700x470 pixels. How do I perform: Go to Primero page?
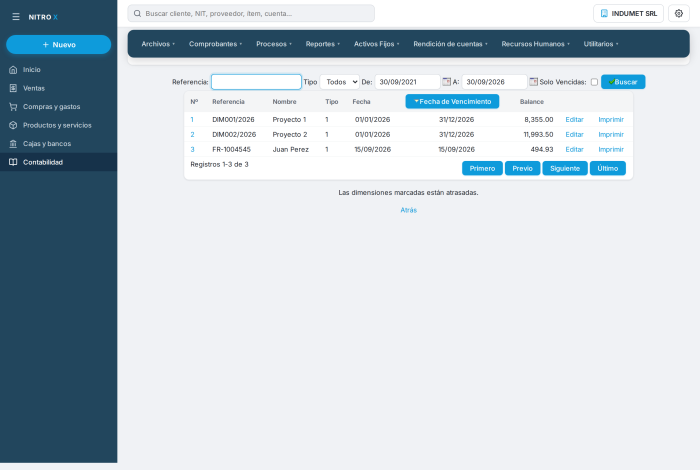tap(482, 168)
